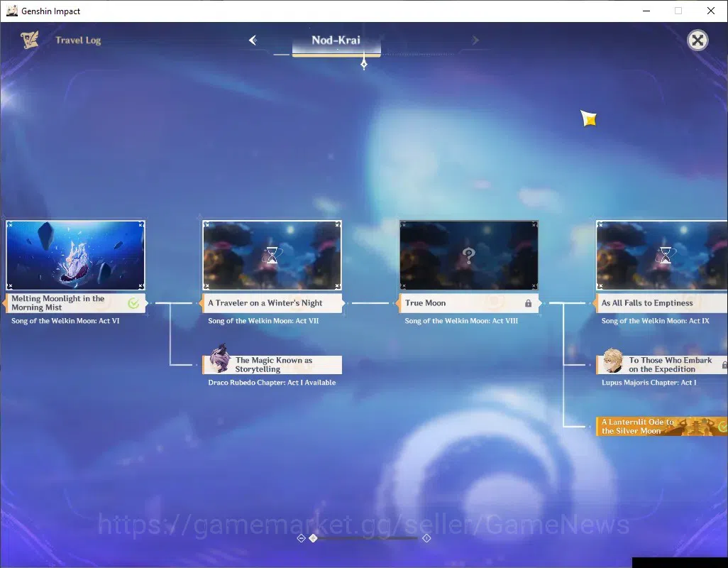728x568 pixels.
Task: Click Draco Rubedo Chapter: Act I Available
Action: click(272, 383)
